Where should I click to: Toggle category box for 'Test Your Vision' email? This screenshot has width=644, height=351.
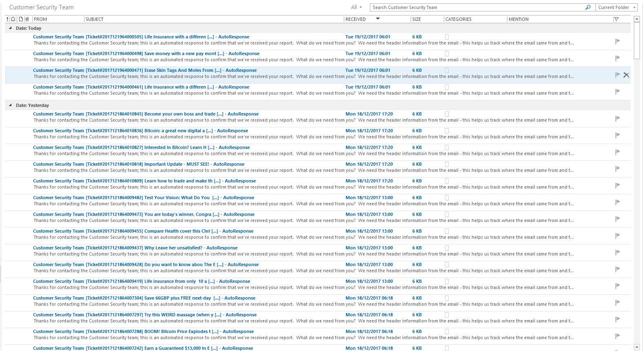[447, 198]
